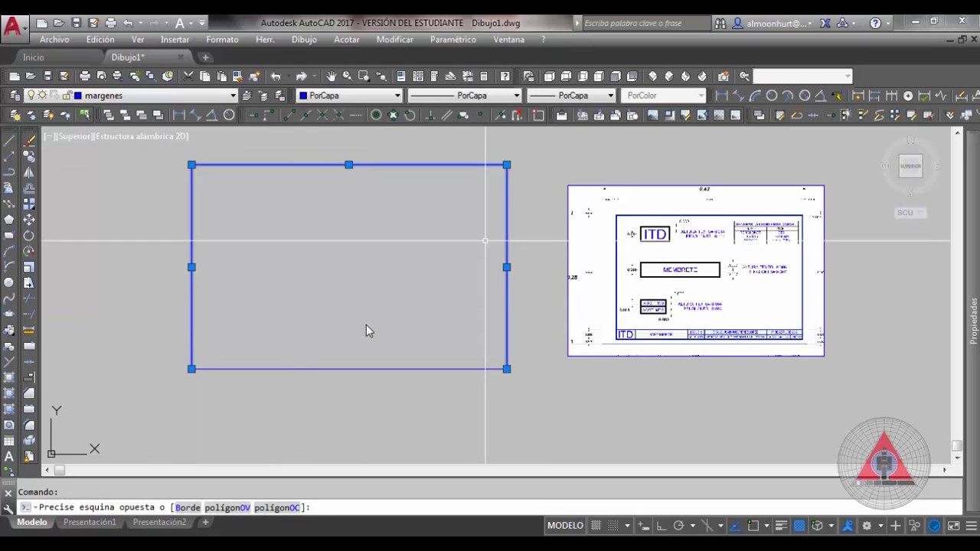
Task: Open the Propiedades side palette
Action: point(974,321)
